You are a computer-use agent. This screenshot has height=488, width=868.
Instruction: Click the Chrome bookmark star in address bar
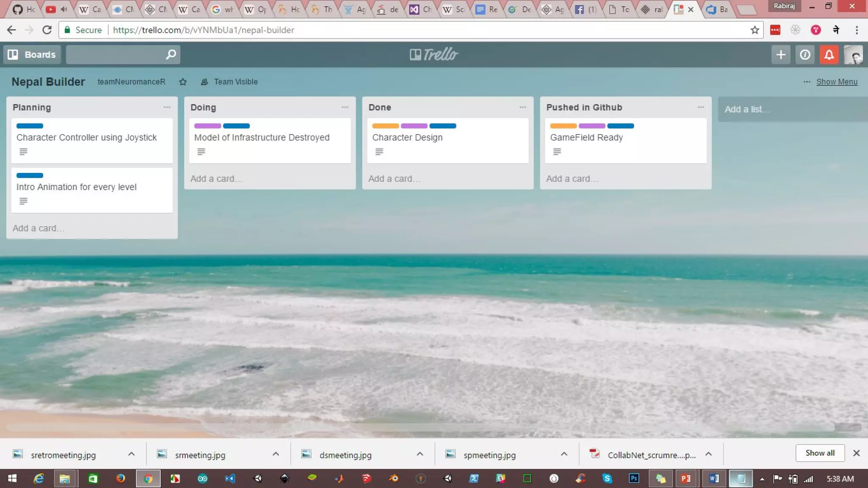click(754, 30)
